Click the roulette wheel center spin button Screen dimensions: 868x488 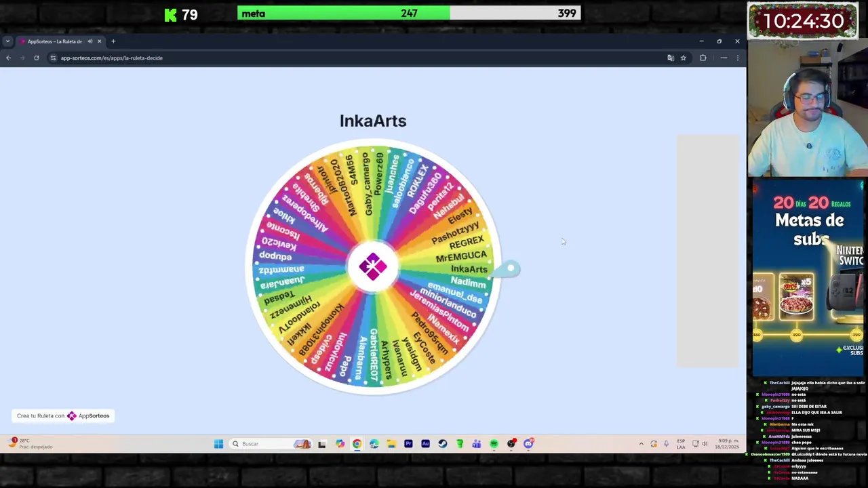point(373,266)
